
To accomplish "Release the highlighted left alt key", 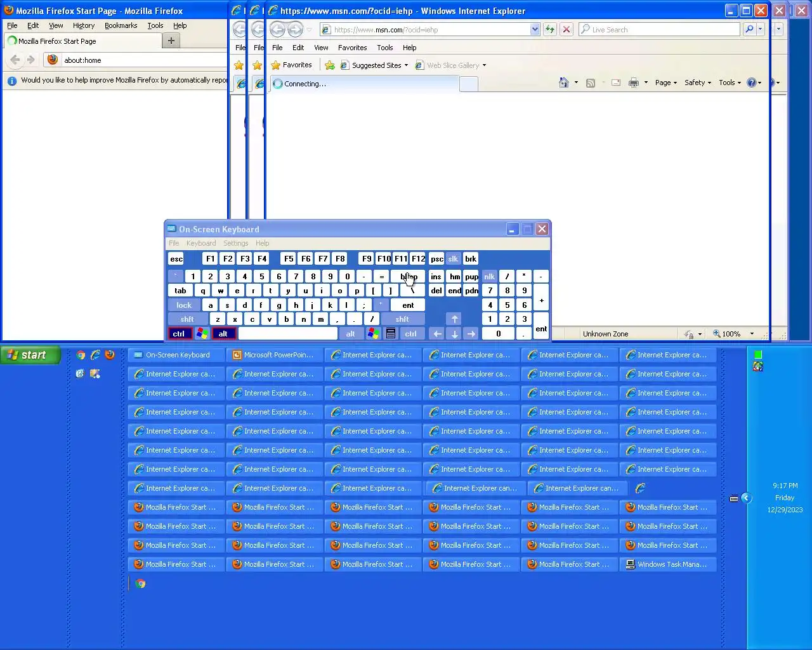I will (x=223, y=333).
